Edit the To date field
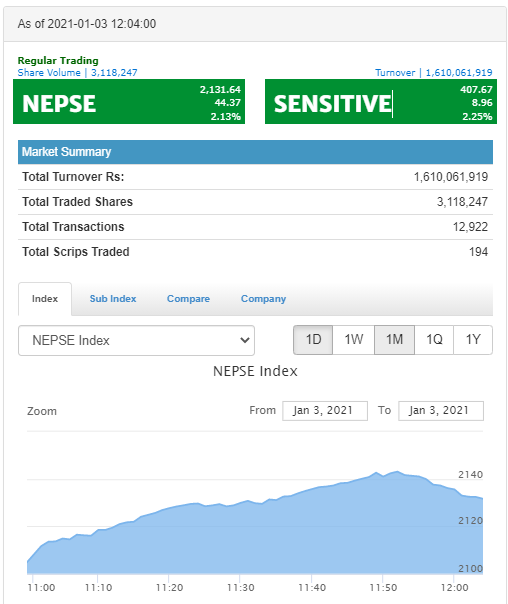508x604 pixels. [x=441, y=411]
